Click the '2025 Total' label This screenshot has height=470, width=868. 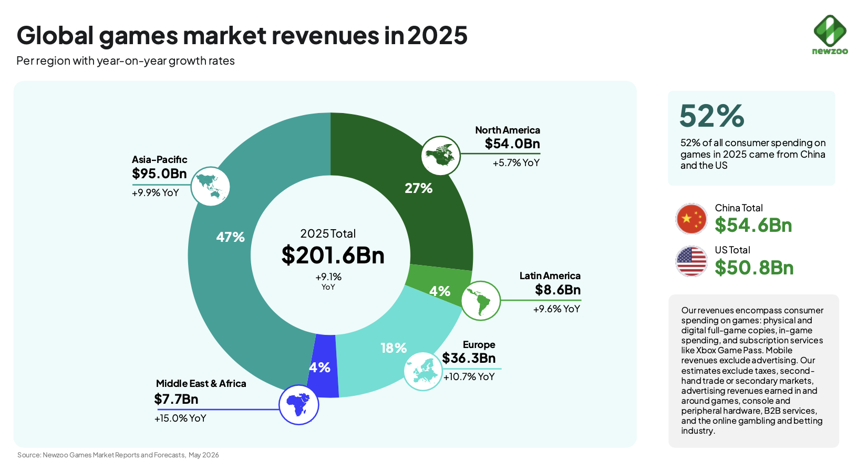[x=328, y=233]
